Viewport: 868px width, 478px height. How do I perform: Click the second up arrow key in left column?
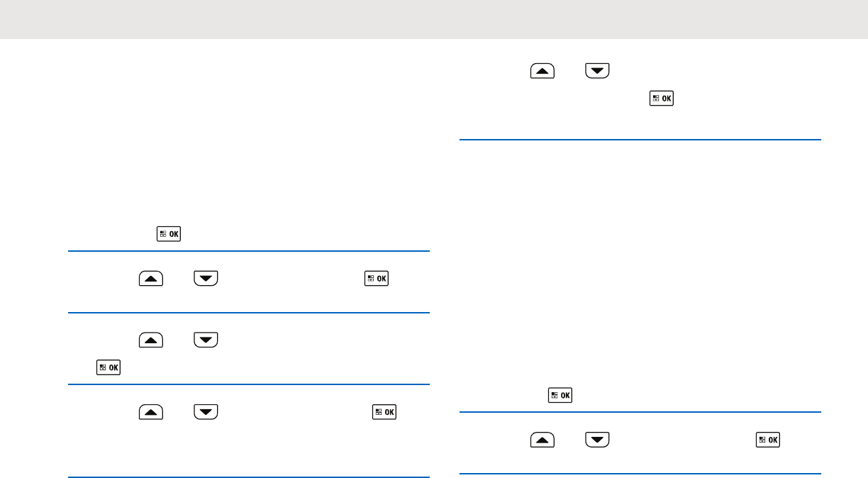[x=150, y=341]
